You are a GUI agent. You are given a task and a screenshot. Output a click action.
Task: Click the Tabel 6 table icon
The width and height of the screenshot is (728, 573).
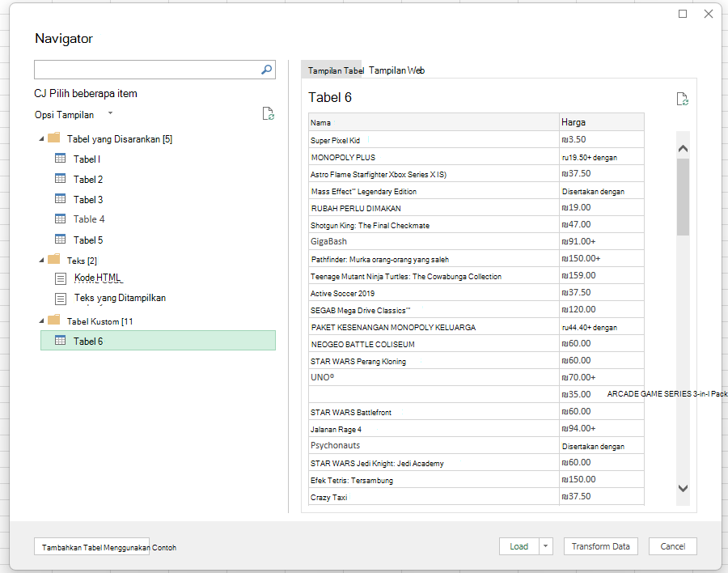[x=61, y=341]
